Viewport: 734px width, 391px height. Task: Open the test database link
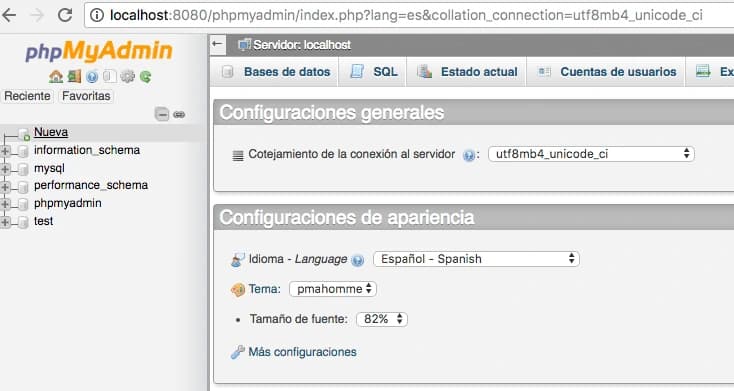tap(43, 221)
